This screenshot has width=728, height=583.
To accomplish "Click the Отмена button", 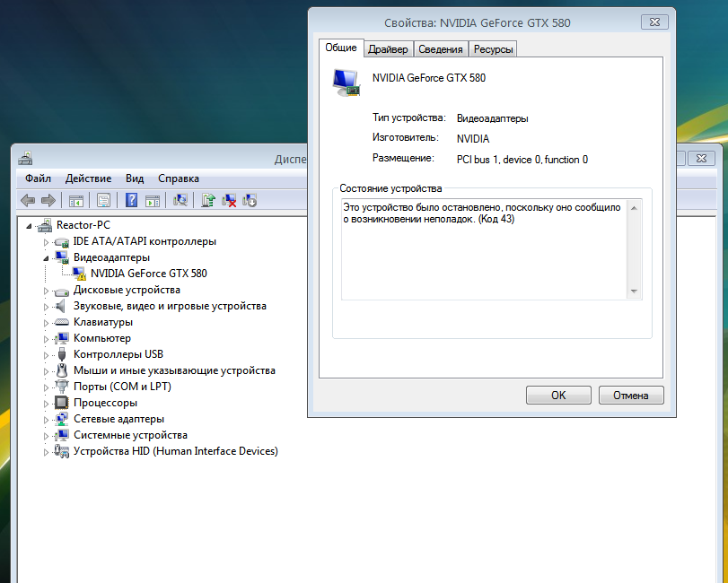I will 631,396.
